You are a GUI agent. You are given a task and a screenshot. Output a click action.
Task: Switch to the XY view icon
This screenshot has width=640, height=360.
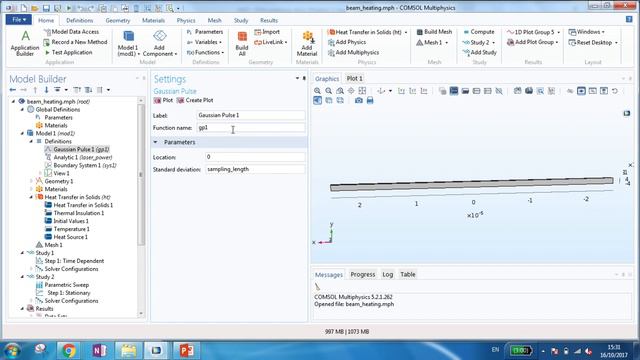(401, 91)
